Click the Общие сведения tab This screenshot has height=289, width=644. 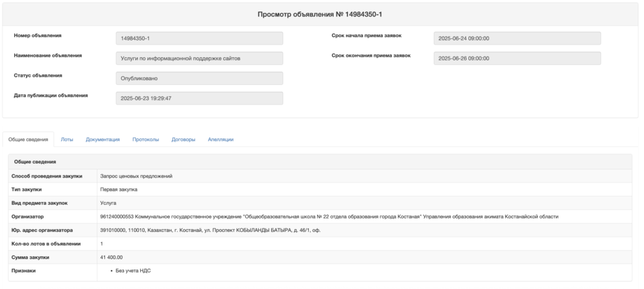(x=28, y=139)
